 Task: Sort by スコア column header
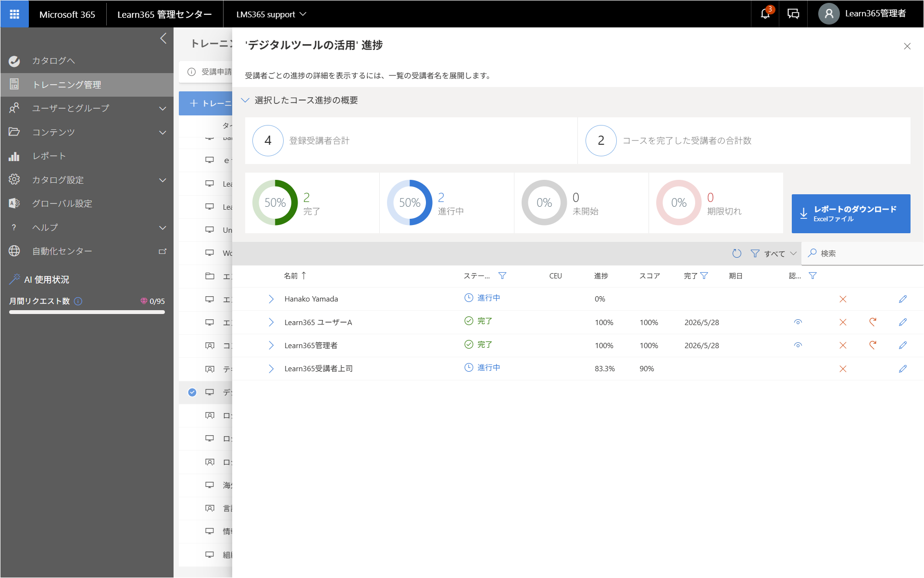649,276
